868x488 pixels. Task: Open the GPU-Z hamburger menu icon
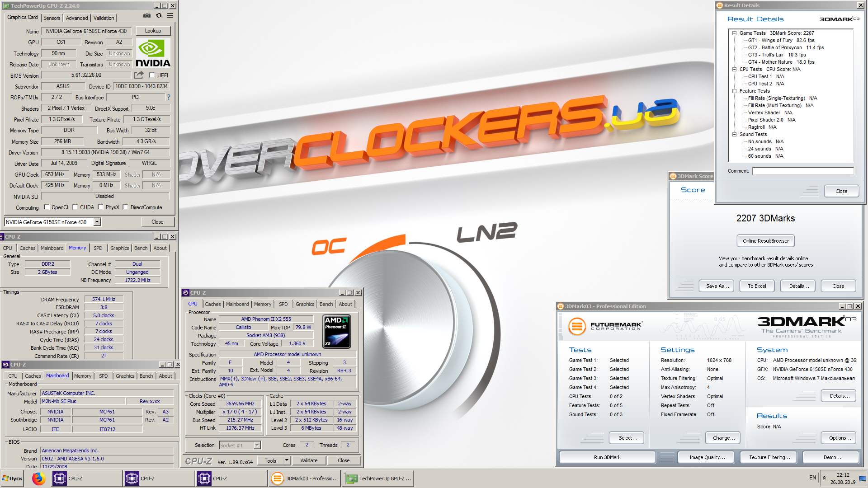170,15
